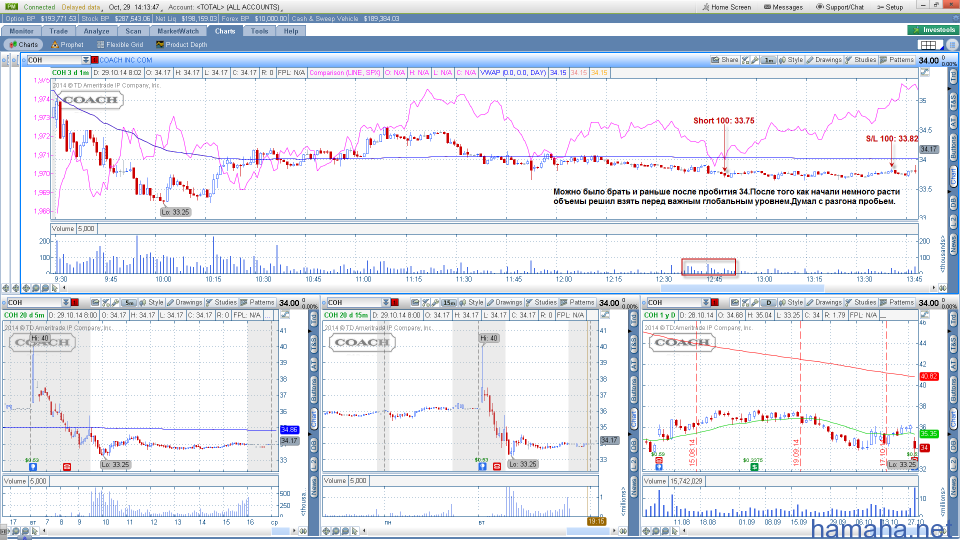The width and height of the screenshot is (960, 540).
Task: Click red phone event icon on daily chart
Action: (659, 460)
